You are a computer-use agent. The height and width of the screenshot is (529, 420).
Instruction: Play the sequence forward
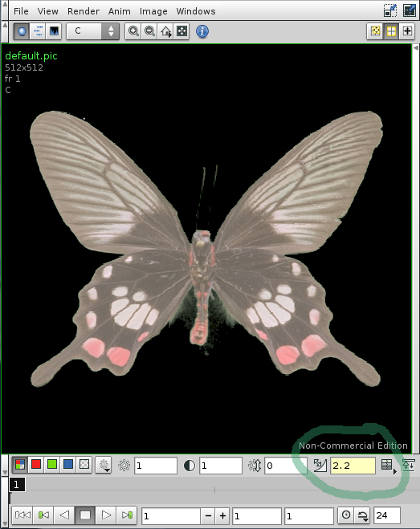(x=106, y=515)
